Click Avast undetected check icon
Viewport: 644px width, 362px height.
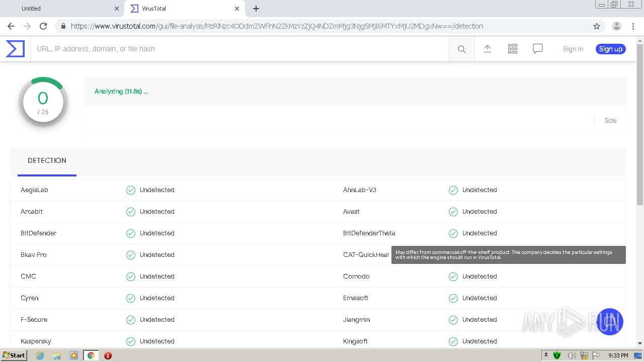click(x=453, y=212)
